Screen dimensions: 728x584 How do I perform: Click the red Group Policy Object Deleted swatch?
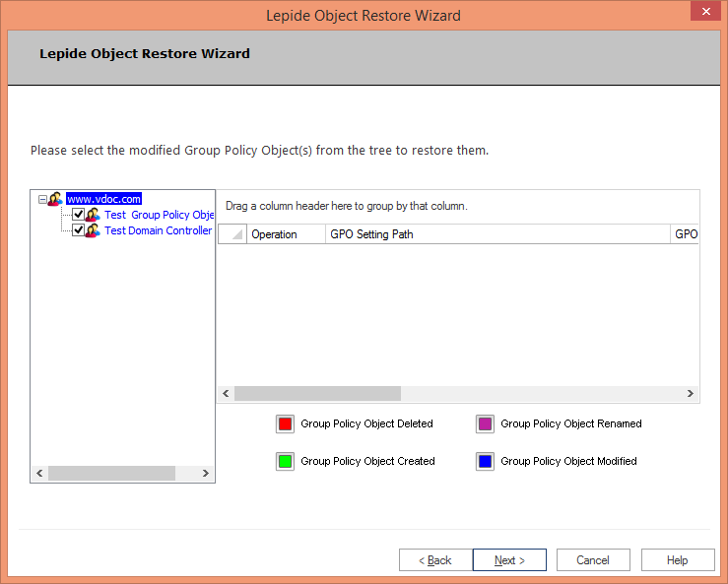click(x=285, y=424)
